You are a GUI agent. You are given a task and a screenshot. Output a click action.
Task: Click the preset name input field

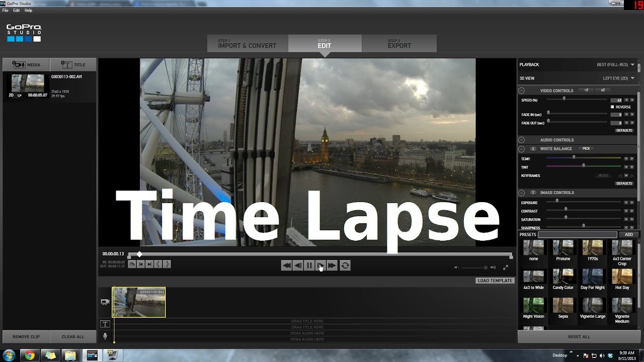578,235
